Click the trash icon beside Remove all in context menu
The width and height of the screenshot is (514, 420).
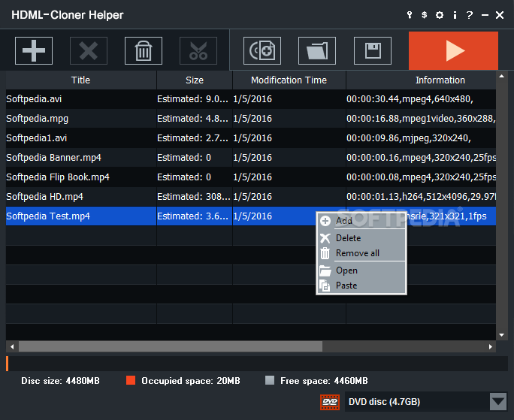pos(325,253)
